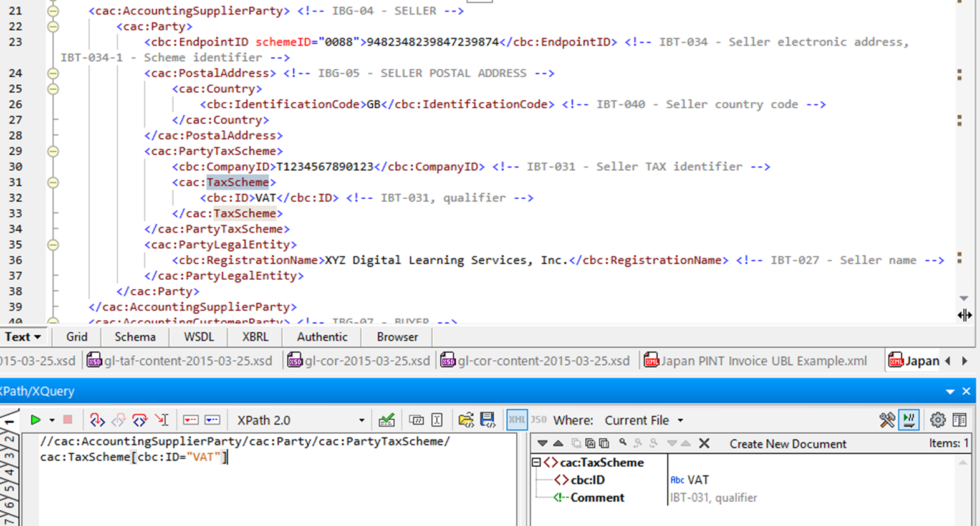Click the Create New Document button
The image size is (980, 526).
pos(787,444)
